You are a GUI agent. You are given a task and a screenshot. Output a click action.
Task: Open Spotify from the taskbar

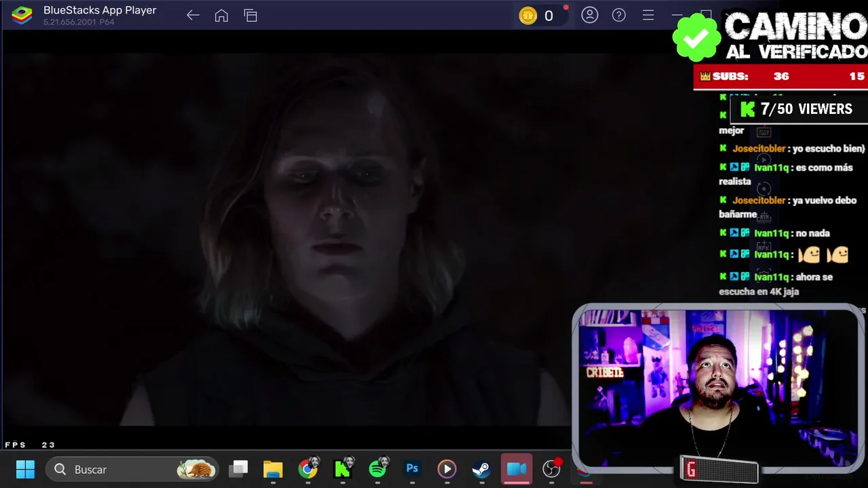point(378,469)
